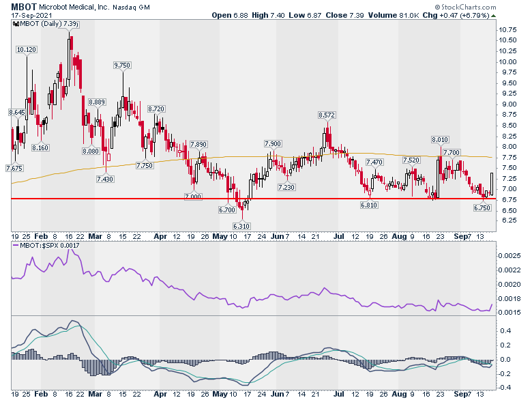The image size is (532, 400).
Task: Click the 7.675 price label
Action: coord(14,168)
